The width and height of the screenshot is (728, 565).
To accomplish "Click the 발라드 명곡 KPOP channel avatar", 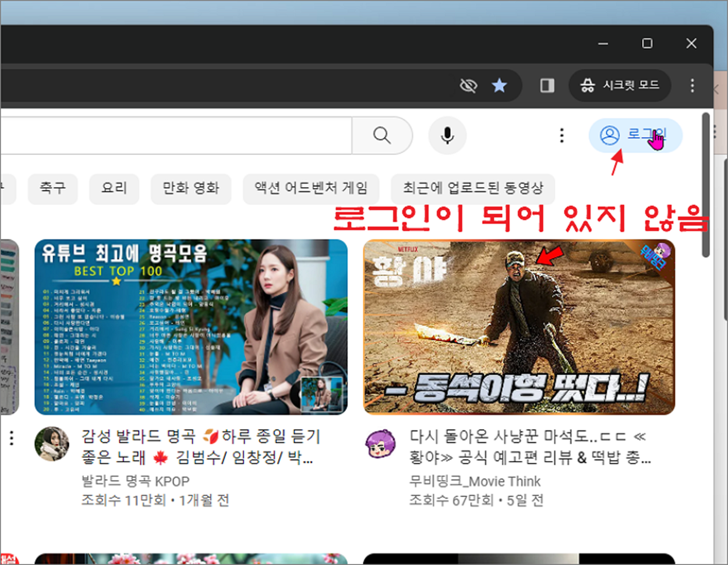I will click(x=52, y=444).
